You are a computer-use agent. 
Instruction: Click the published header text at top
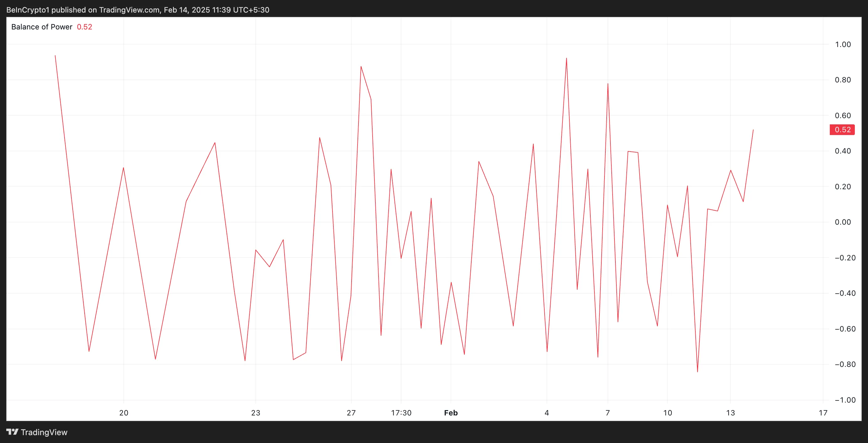(x=138, y=10)
